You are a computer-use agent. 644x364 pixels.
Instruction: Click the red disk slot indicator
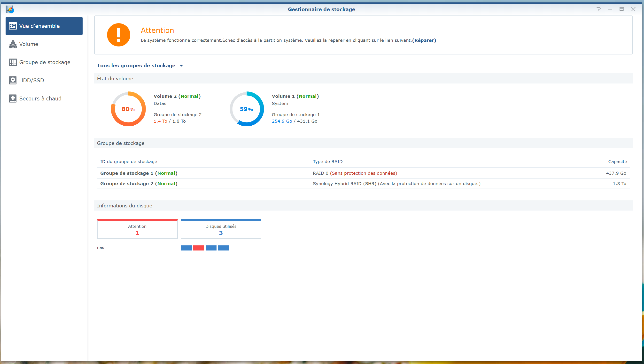[199, 248]
